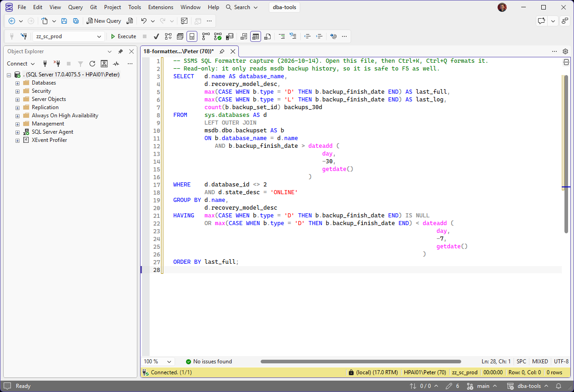
Task: Click the Activity Monitor pulse icon
Action: tap(116, 64)
